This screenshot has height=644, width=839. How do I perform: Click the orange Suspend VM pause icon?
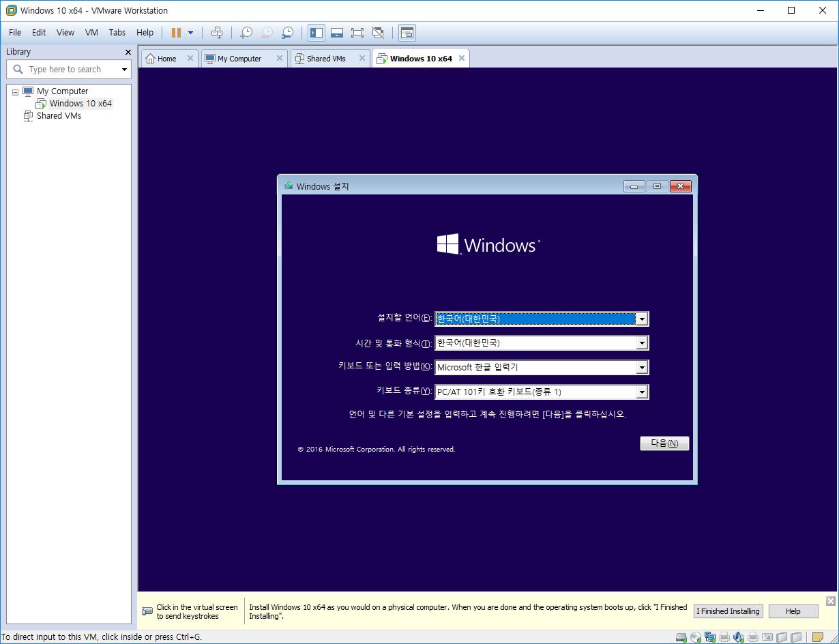pyautogui.click(x=176, y=32)
